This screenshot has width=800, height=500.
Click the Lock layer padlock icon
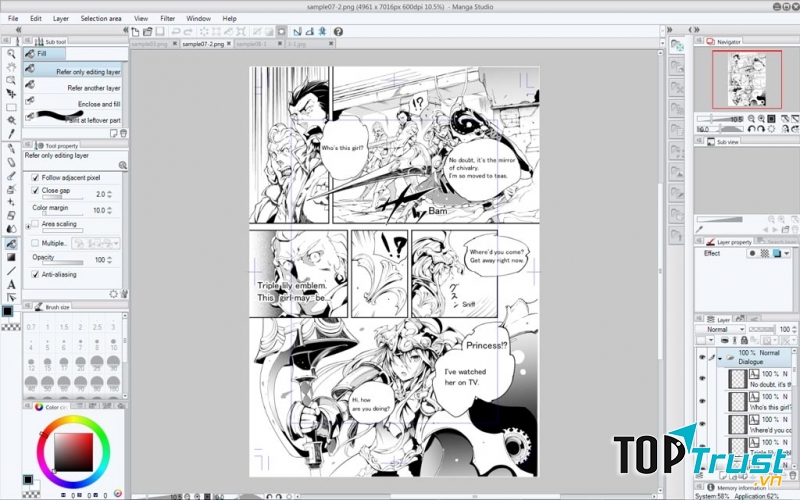point(744,340)
